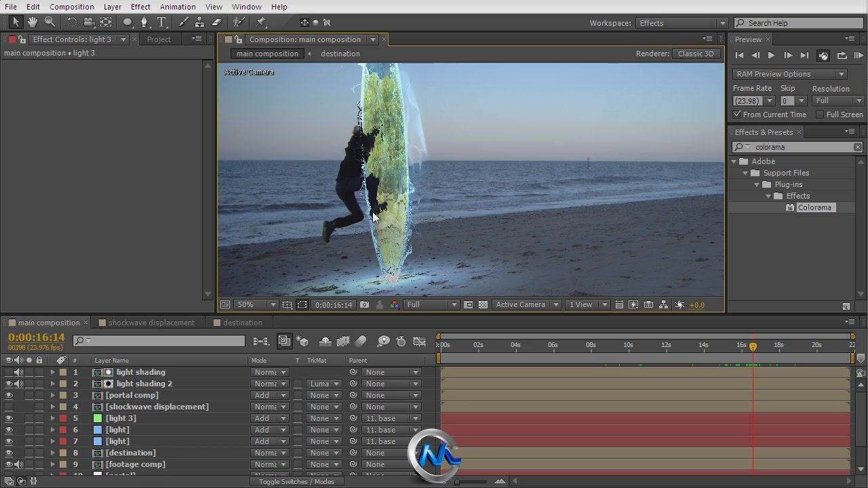Open track matte dropdown of light shading 2

(323, 384)
